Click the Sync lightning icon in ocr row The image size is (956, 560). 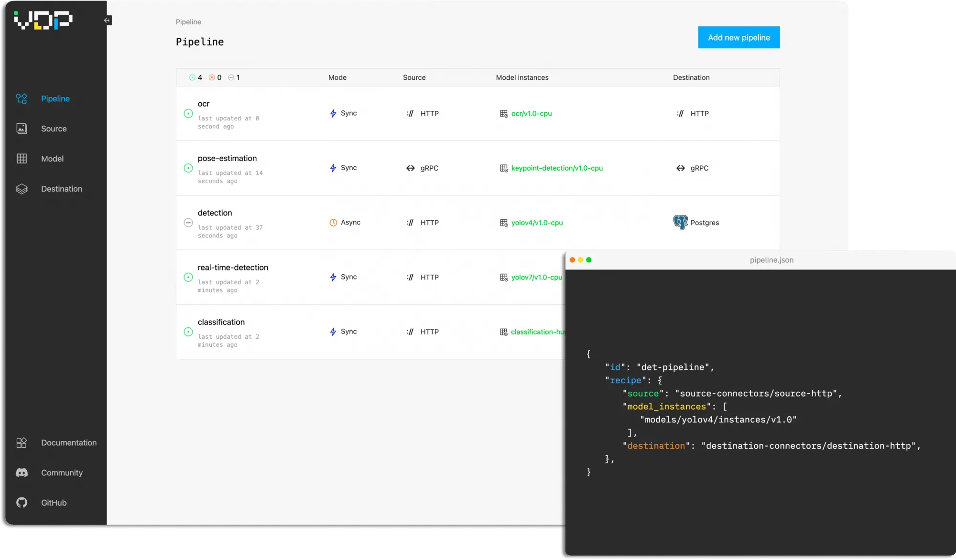(333, 113)
